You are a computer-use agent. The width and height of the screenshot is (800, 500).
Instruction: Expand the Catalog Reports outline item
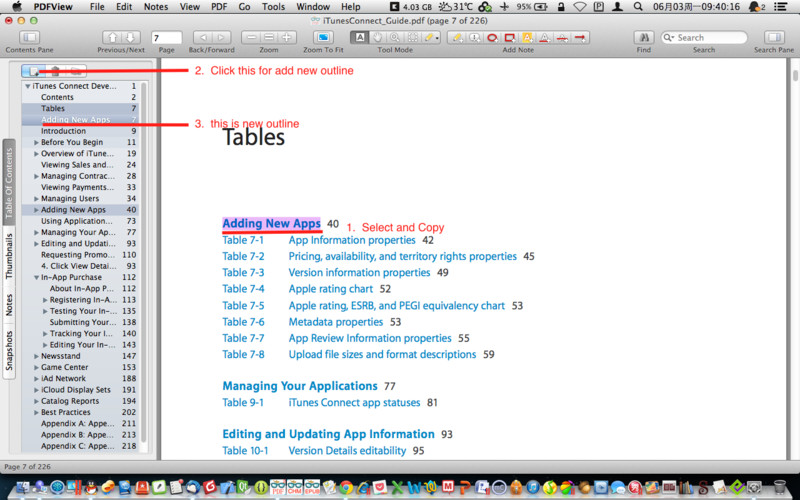[x=36, y=401]
